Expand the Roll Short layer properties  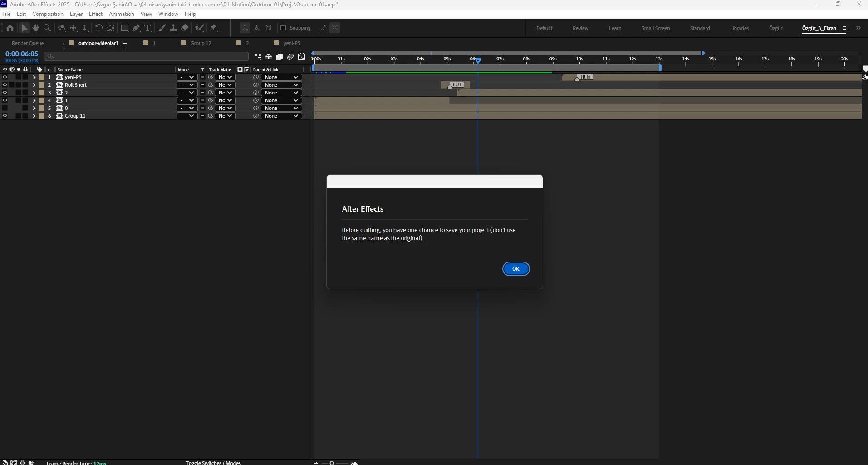click(34, 85)
